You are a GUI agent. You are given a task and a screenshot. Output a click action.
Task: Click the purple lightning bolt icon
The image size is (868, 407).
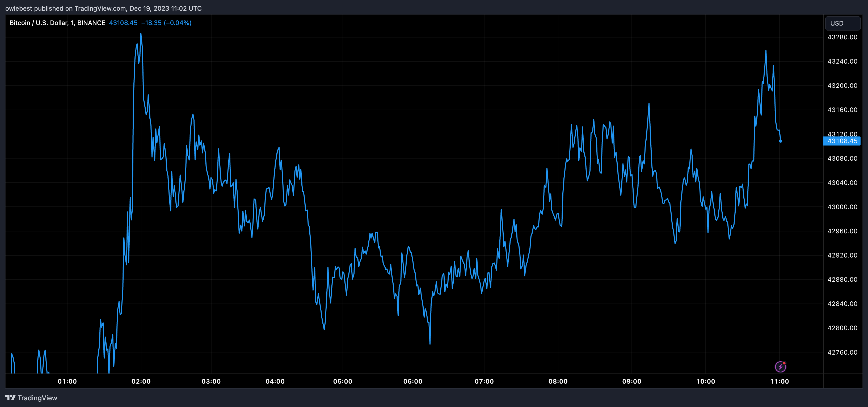[x=780, y=367]
